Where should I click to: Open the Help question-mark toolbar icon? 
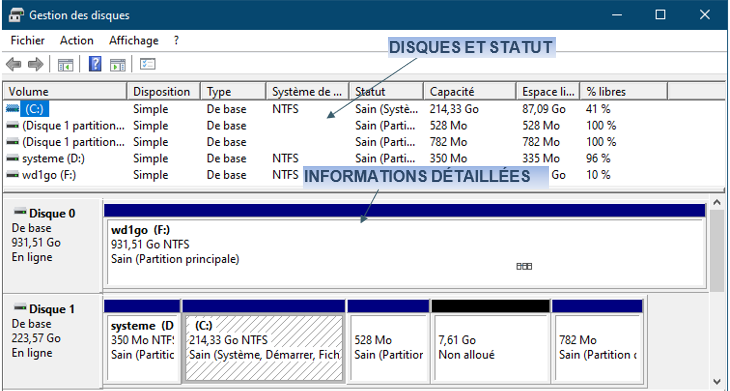(95, 64)
